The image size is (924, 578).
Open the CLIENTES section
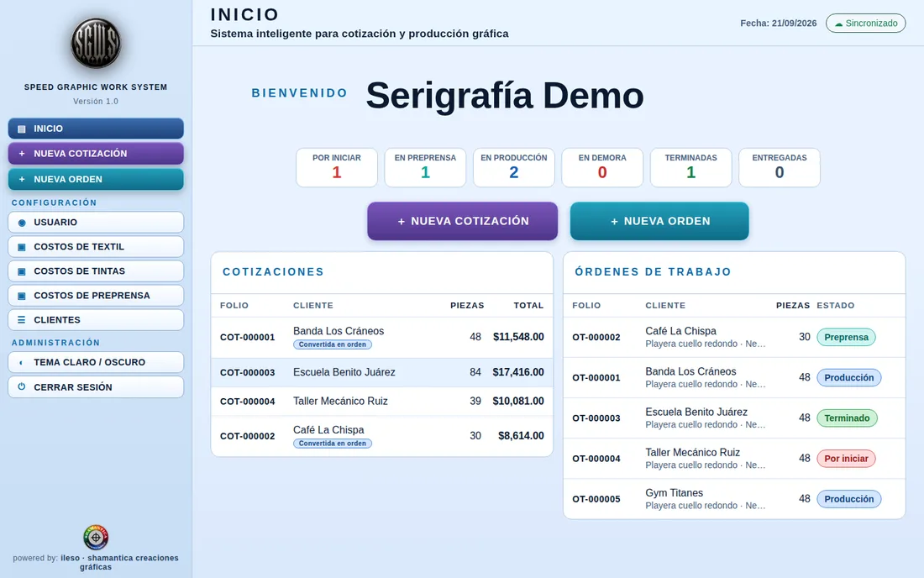tap(96, 320)
